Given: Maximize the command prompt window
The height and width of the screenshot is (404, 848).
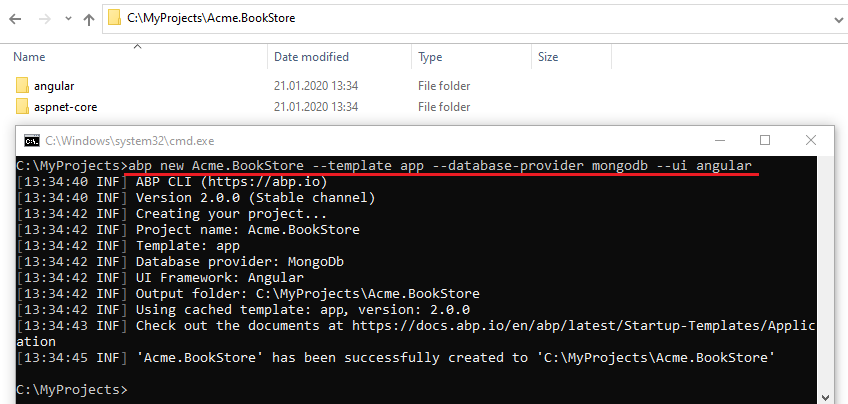Looking at the screenshot, I should point(765,141).
